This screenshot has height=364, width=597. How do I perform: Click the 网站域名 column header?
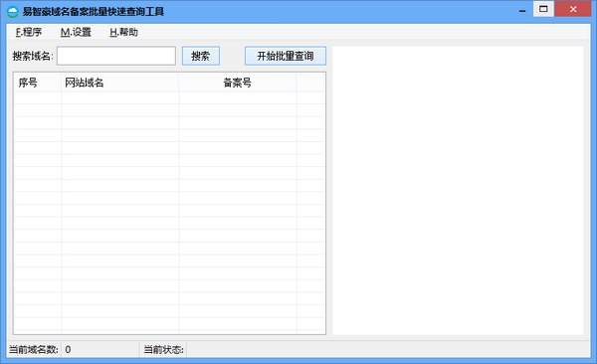(x=120, y=83)
